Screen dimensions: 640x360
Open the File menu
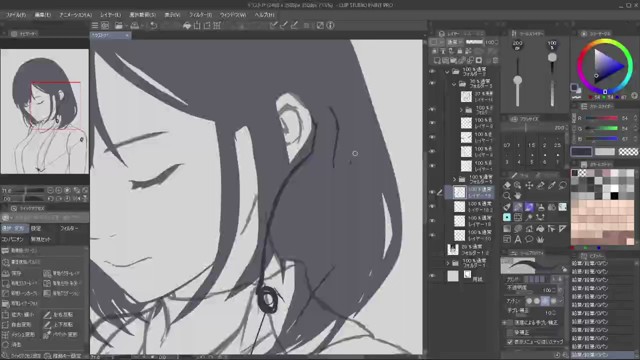[x=16, y=15]
